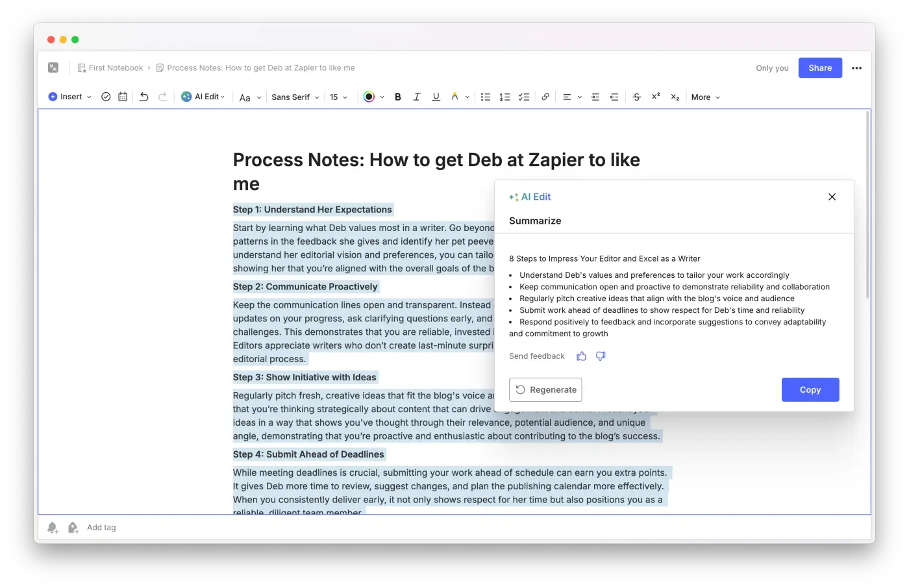Open the three-dot note options menu
Viewport: 909px width, 588px height.
coord(856,68)
